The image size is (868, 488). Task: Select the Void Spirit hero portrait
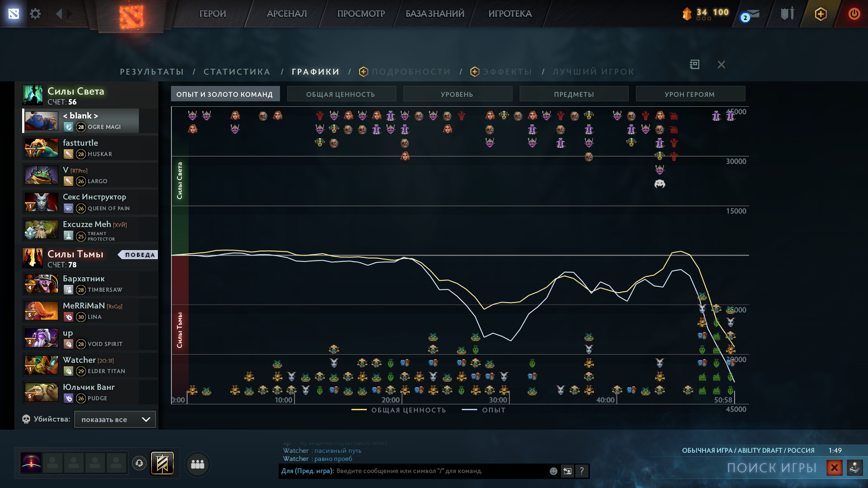(x=42, y=338)
